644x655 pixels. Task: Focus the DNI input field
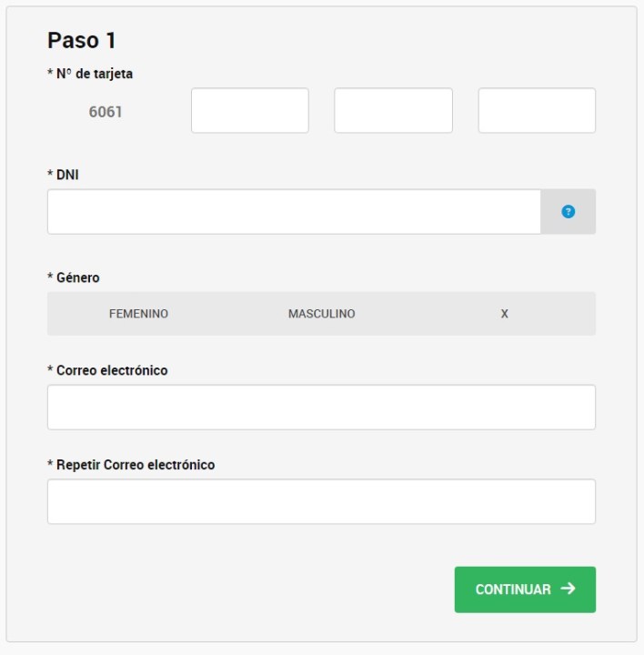click(x=294, y=212)
